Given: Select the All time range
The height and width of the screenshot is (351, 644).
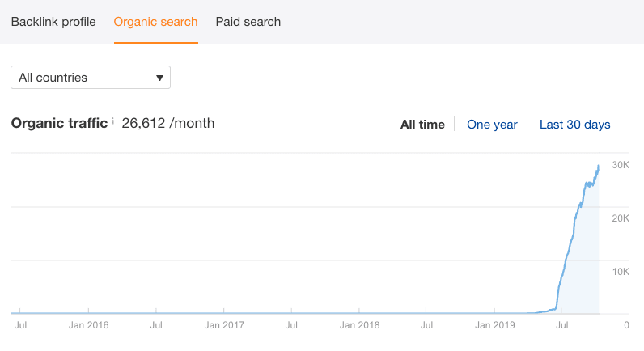Looking at the screenshot, I should coord(422,125).
